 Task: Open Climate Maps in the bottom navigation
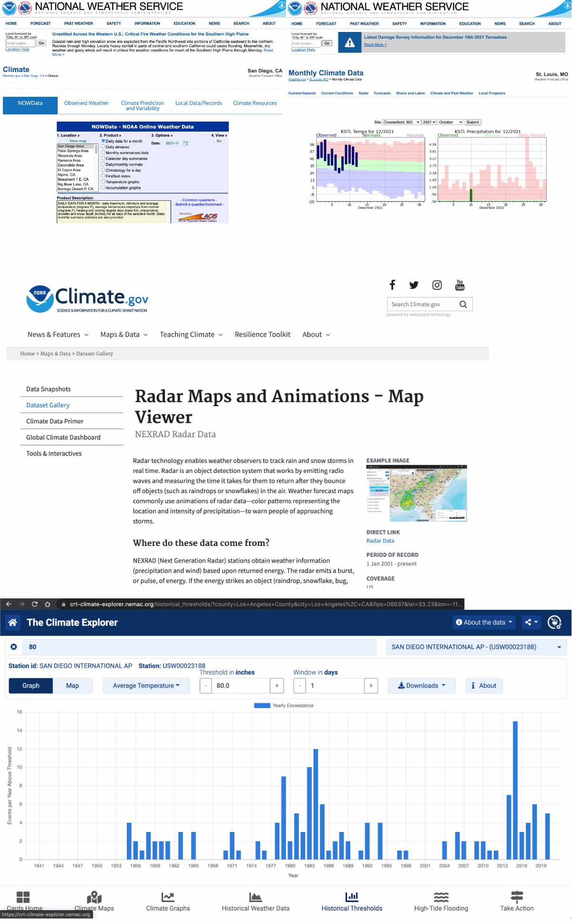pos(94,901)
